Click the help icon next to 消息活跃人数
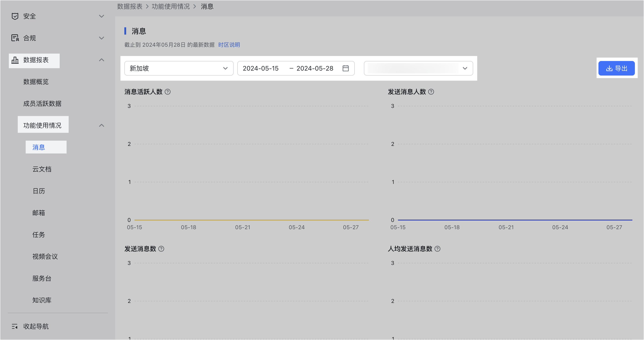The width and height of the screenshot is (644, 340). [168, 92]
